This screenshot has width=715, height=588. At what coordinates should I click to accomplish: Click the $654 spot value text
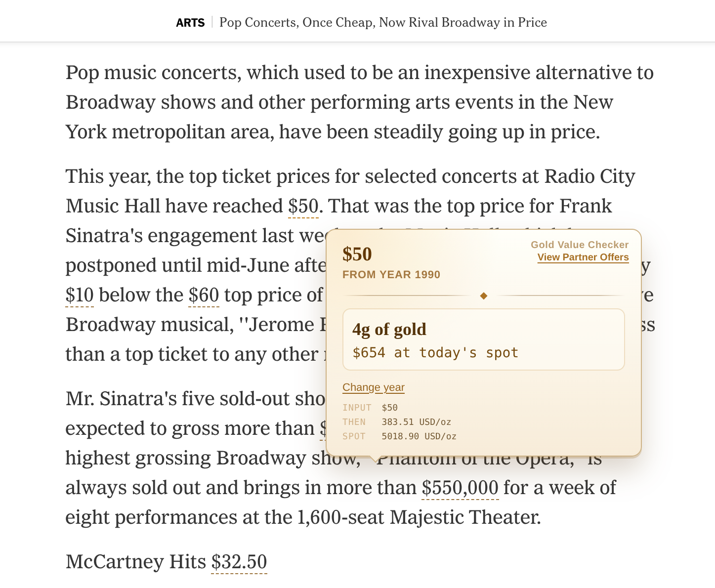pyautogui.click(x=435, y=352)
